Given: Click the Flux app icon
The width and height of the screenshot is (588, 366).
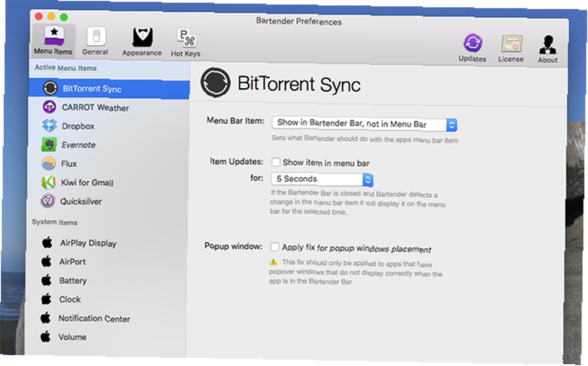Looking at the screenshot, I should 48,164.
